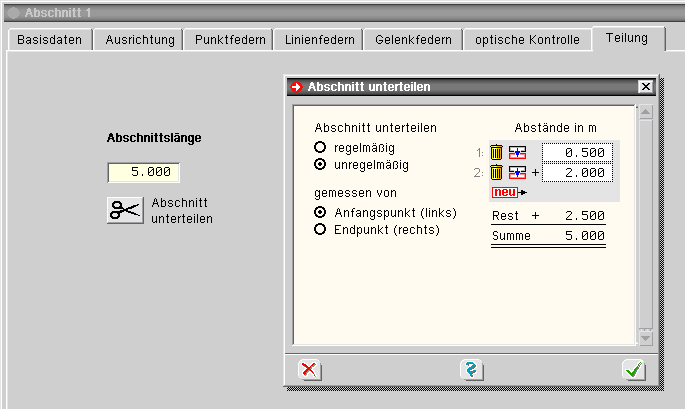The height and width of the screenshot is (409, 685).
Task: Delete row 2 with the trash icon
Action: tap(496, 172)
